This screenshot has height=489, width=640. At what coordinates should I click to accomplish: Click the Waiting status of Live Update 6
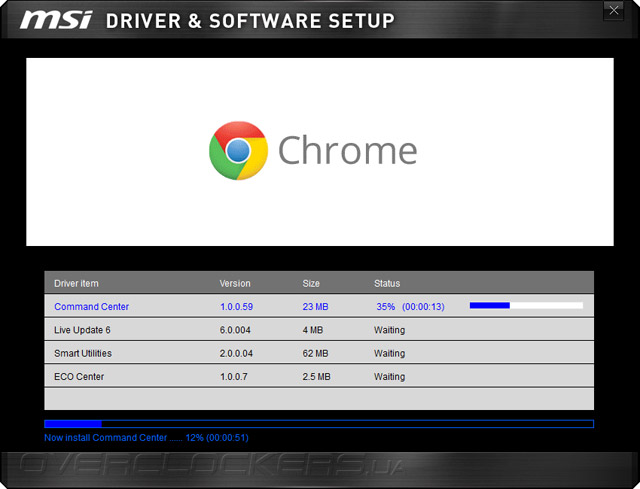coord(389,330)
